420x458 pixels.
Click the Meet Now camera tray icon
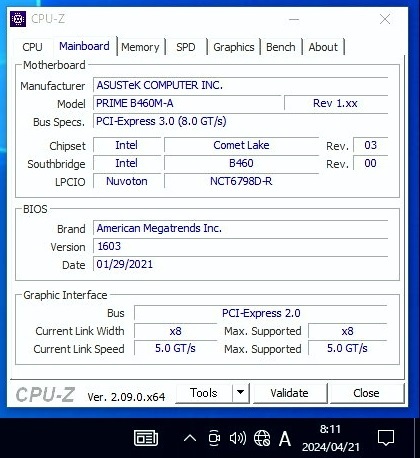point(214,438)
